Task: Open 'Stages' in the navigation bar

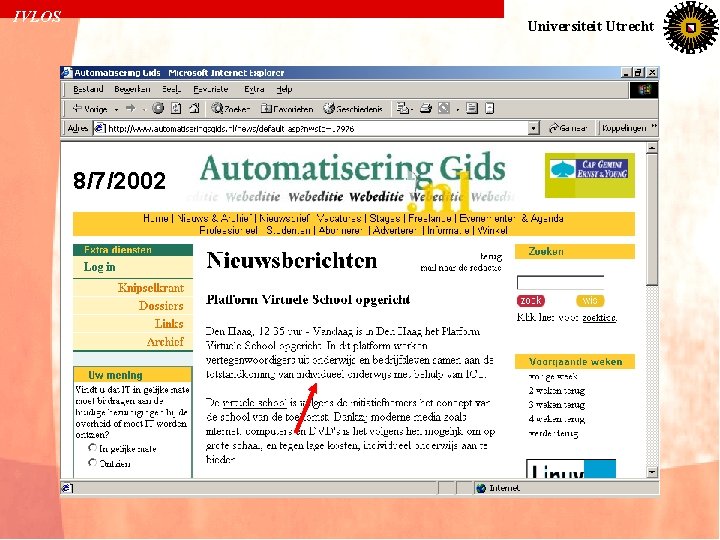Action: point(385,218)
